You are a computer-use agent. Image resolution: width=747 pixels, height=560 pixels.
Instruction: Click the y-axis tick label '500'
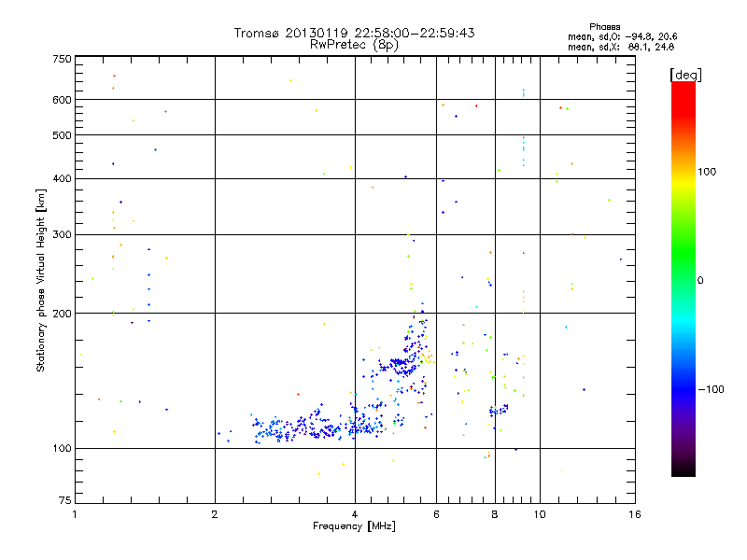62,135
